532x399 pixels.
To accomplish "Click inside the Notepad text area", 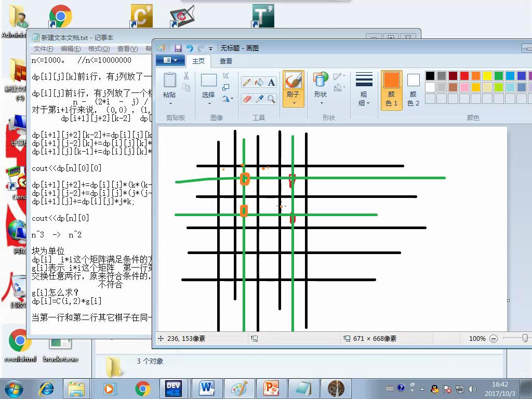I will (x=91, y=194).
